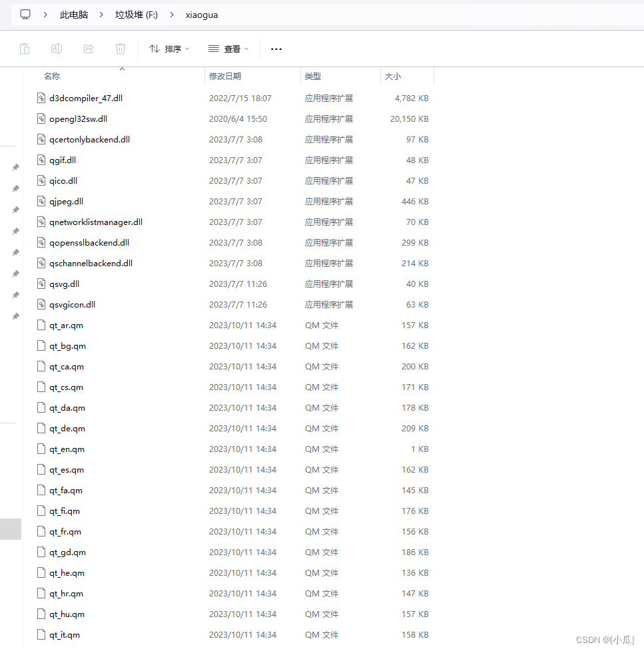
Task: Click date 2022/7/15 18:07 cell
Action: [240, 99]
